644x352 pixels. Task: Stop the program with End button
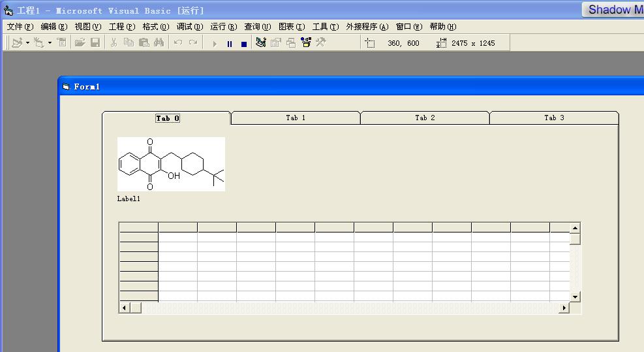click(244, 44)
